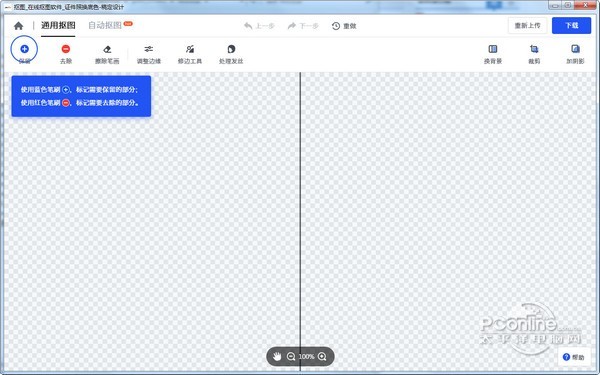Open the 换背景 background tool
The height and width of the screenshot is (375, 600).
click(493, 54)
